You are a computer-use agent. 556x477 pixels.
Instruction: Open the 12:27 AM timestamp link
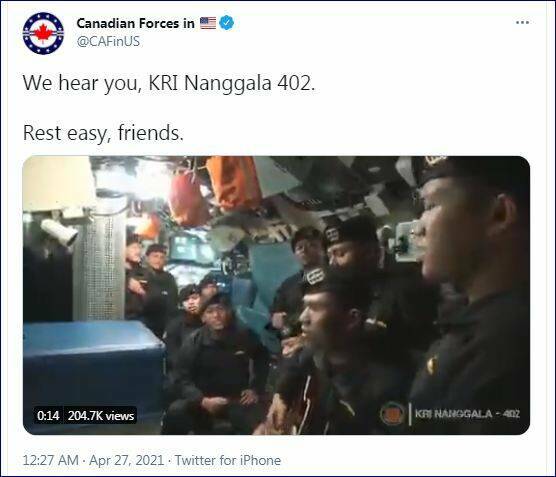tap(50, 460)
